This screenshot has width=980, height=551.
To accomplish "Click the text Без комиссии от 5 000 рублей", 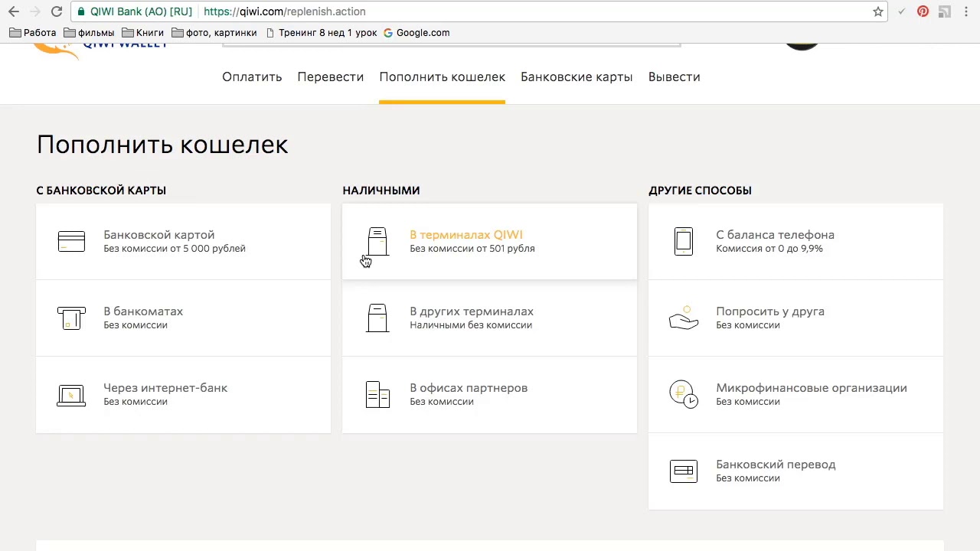I will (x=175, y=249).
